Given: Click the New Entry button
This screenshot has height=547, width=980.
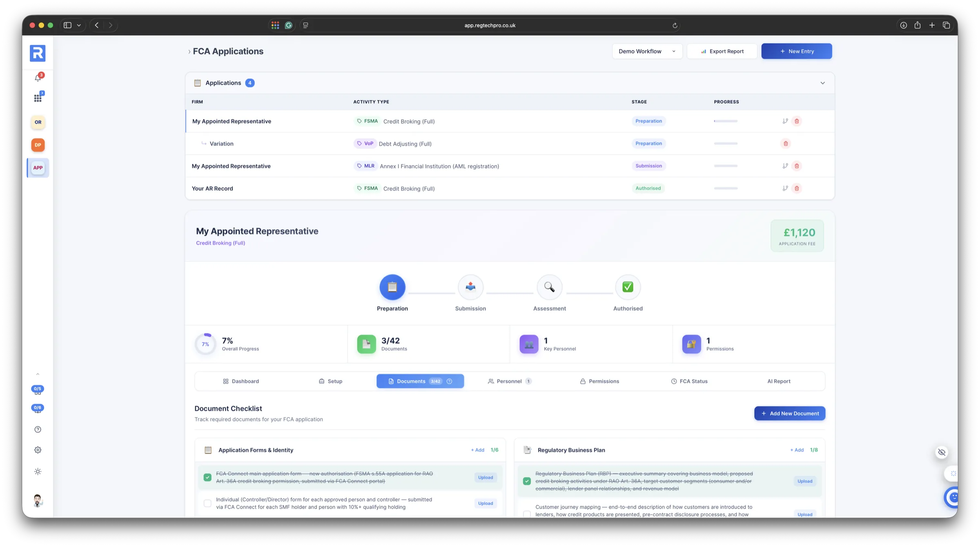Looking at the screenshot, I should [796, 51].
